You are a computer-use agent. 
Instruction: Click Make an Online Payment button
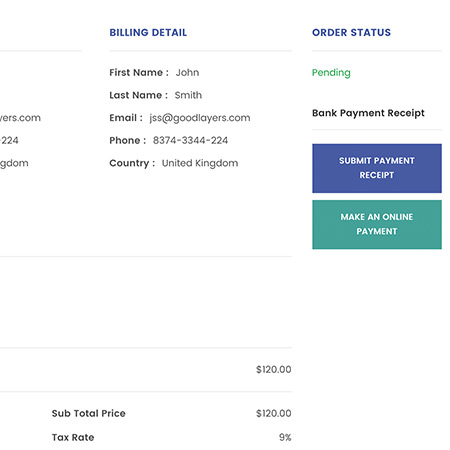(x=377, y=224)
